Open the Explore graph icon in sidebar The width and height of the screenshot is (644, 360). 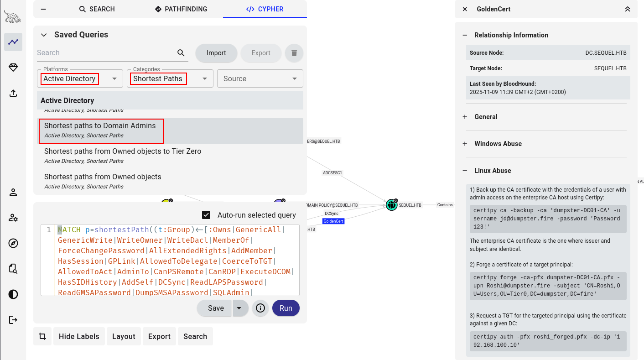click(13, 42)
